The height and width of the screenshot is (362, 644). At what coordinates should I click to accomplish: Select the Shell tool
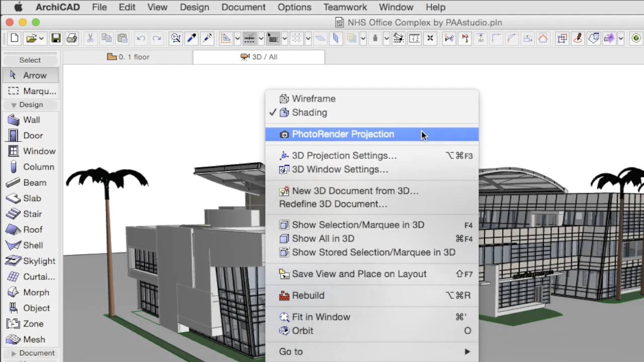[31, 245]
